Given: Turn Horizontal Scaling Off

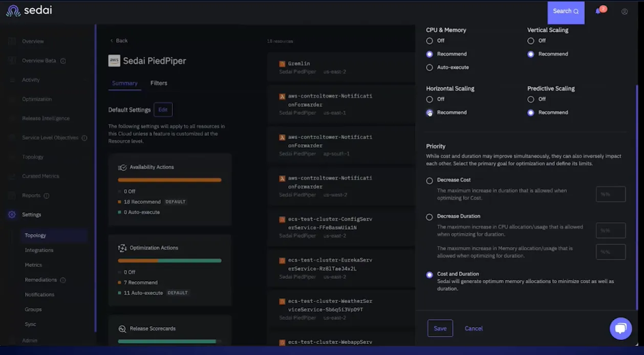Looking at the screenshot, I should click(x=430, y=99).
